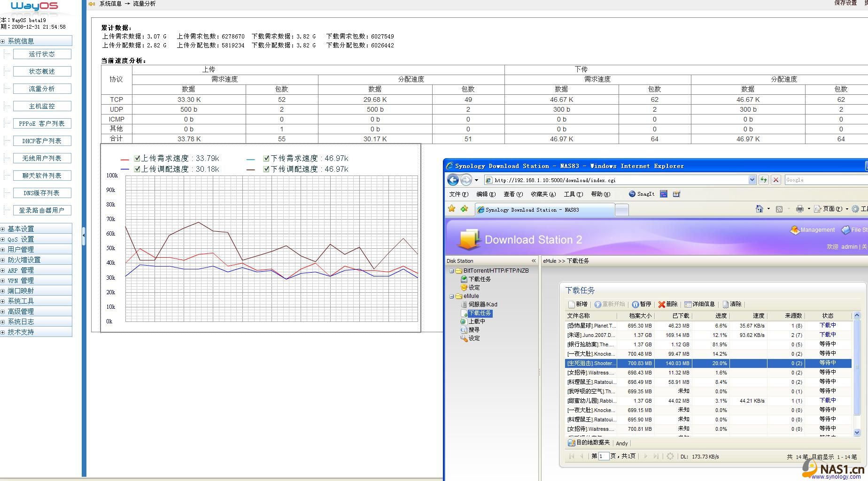The width and height of the screenshot is (868, 481).
Task: Toggle 上传调配速度 chart checkbox
Action: click(137, 169)
